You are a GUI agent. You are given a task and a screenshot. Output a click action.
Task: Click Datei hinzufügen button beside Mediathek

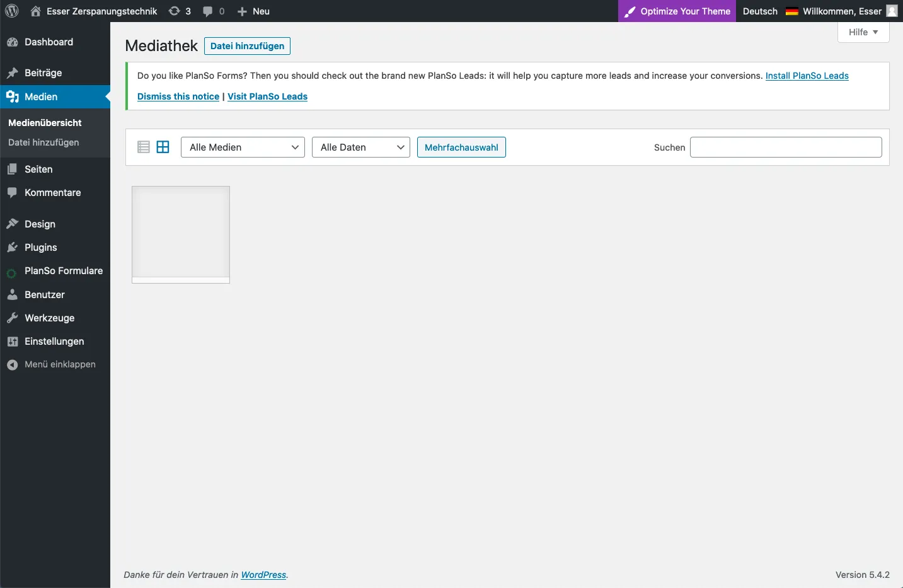click(247, 46)
